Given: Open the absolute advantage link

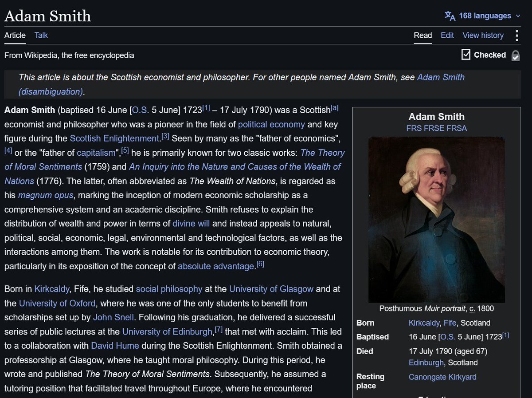Looking at the screenshot, I should click(x=217, y=266).
